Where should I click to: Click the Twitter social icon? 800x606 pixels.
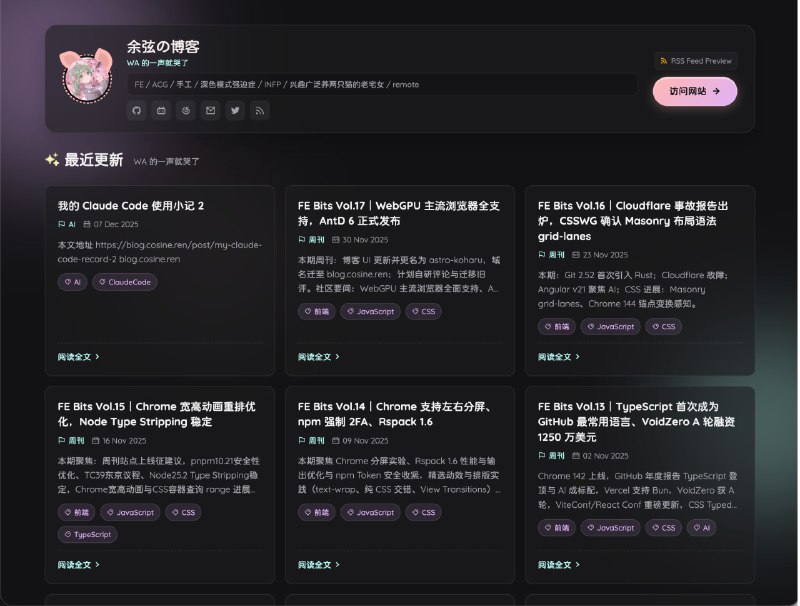234,110
